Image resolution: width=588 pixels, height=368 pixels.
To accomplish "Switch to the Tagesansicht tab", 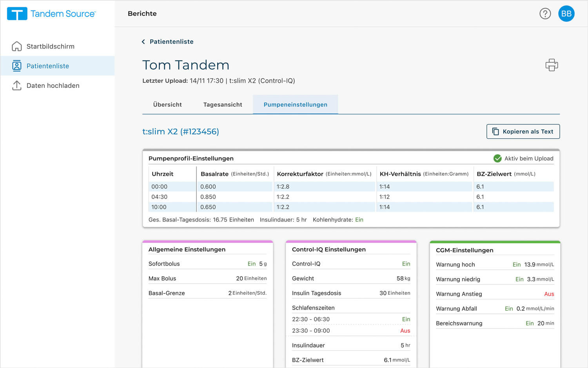I will click(223, 104).
